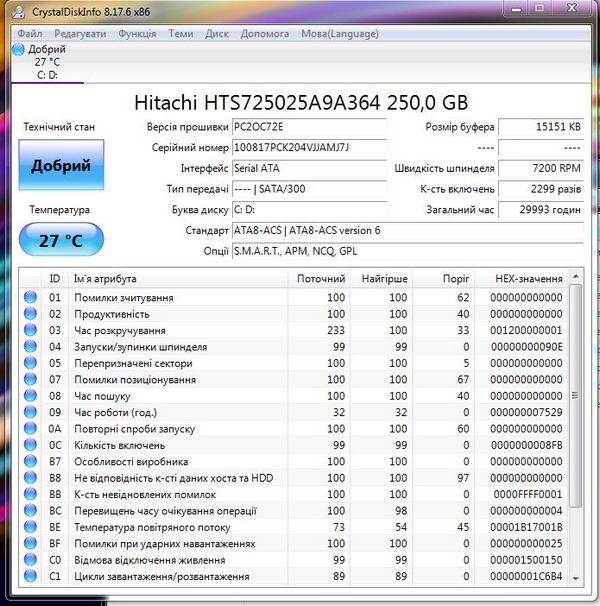Screen dimensions: 600x606
Task: Select the C: D: disk tab
Action: tap(49, 74)
